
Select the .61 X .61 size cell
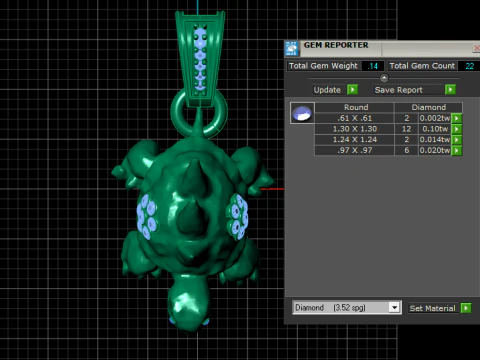click(x=354, y=118)
